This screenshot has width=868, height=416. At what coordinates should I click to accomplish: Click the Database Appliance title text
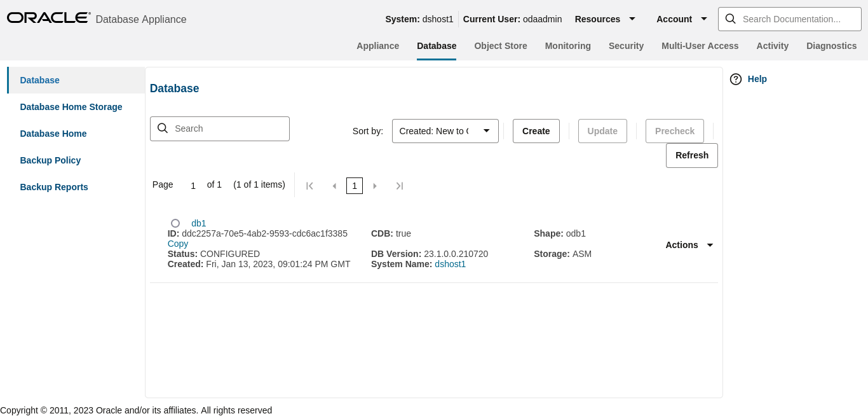click(141, 19)
